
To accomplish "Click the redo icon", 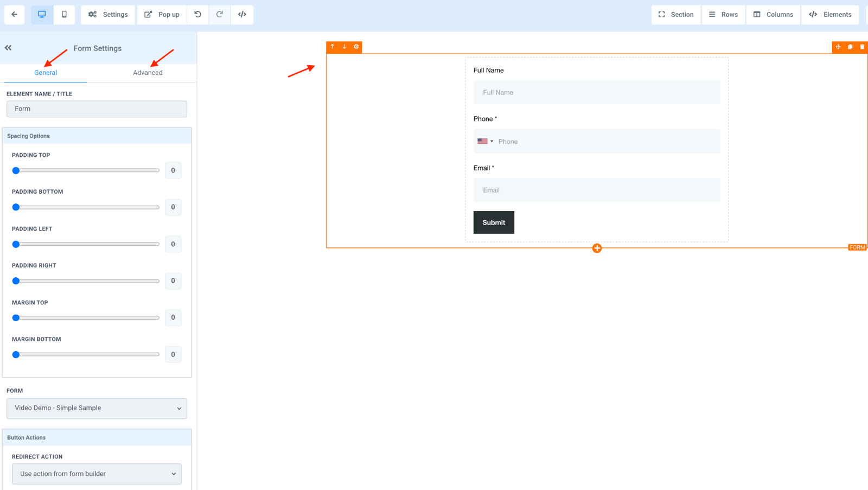I will (x=220, y=15).
